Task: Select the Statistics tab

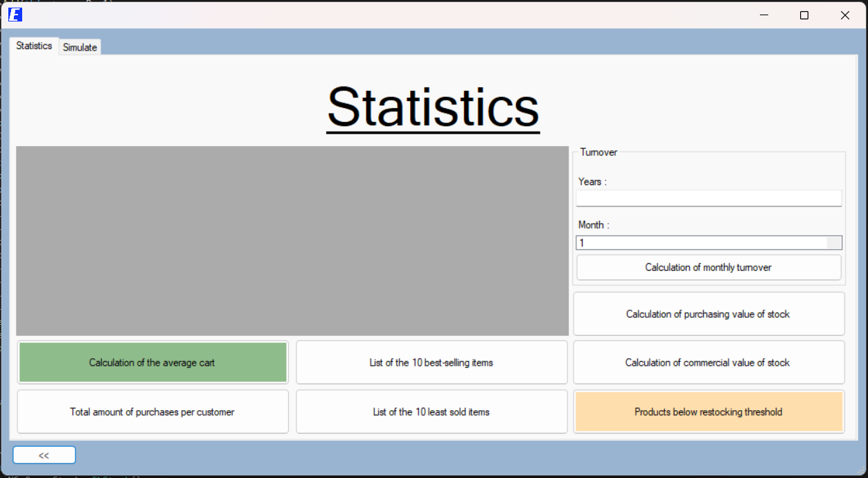Action: pos(34,46)
